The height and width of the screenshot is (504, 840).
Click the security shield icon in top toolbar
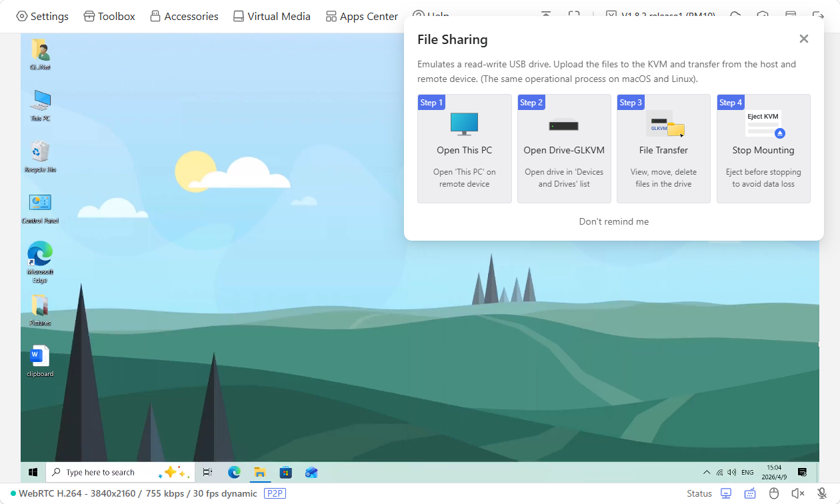point(761,14)
